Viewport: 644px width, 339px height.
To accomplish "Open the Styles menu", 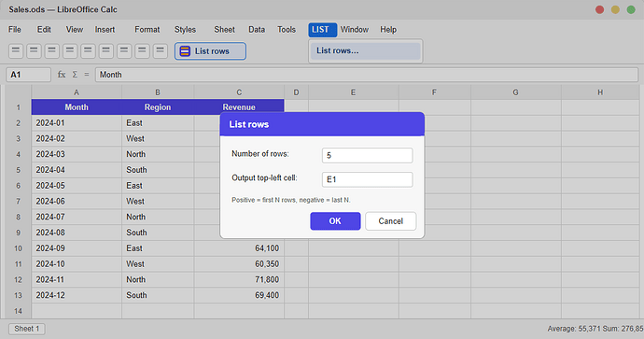I will coord(185,30).
